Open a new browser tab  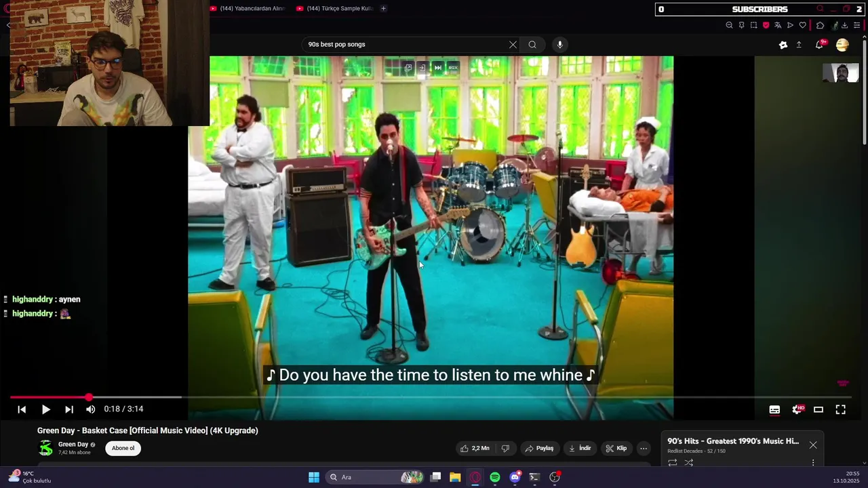tap(383, 8)
